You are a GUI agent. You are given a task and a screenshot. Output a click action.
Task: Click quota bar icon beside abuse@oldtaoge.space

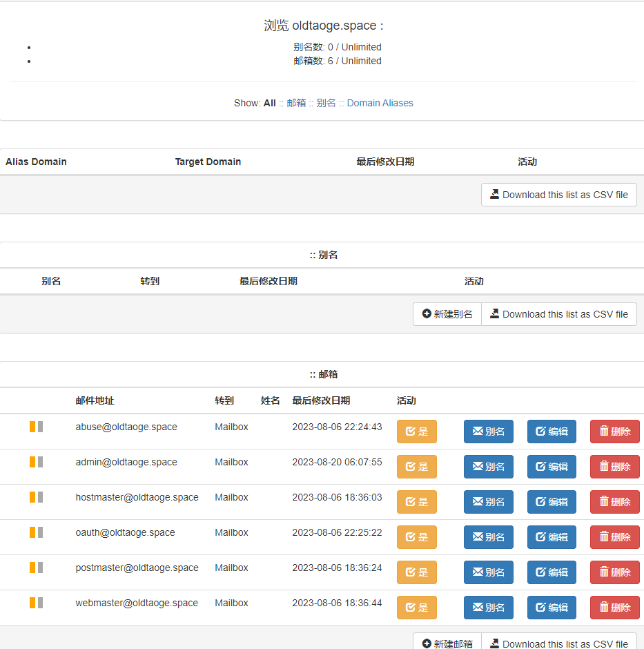coord(36,427)
